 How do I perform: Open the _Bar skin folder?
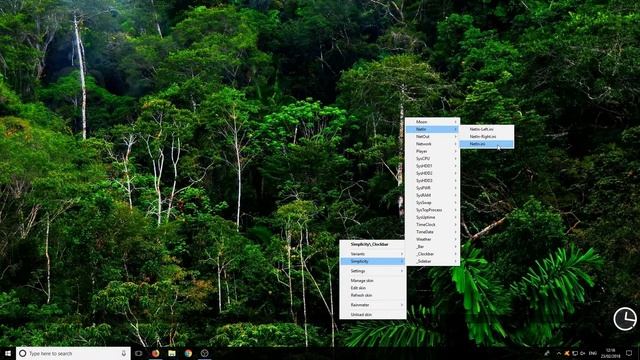tap(432, 247)
